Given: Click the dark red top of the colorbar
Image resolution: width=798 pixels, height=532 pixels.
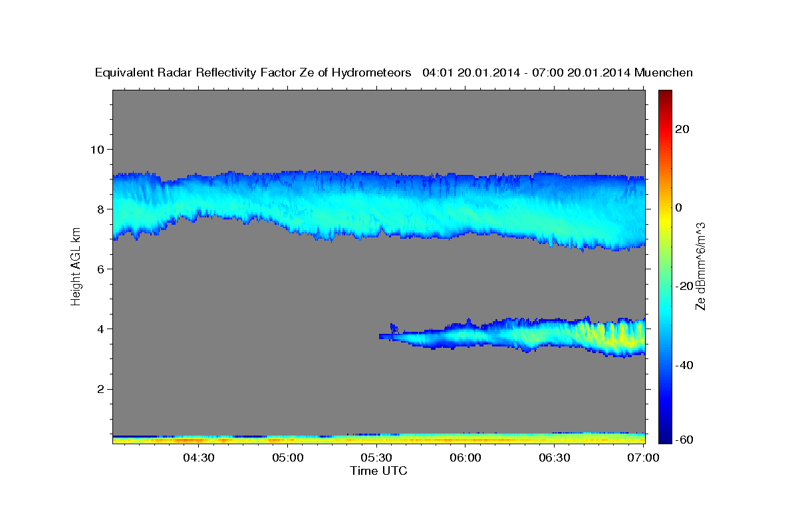Looking at the screenshot, I should pos(664,95).
